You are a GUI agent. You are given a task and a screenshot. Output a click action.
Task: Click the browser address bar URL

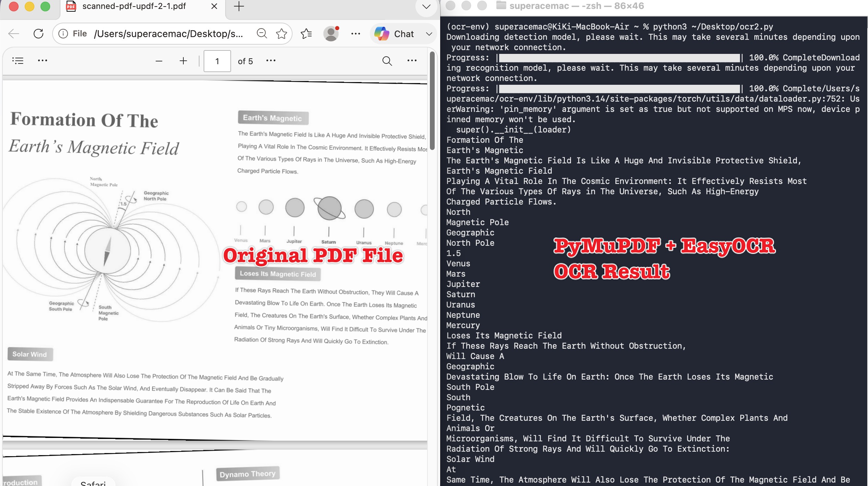[x=168, y=34]
